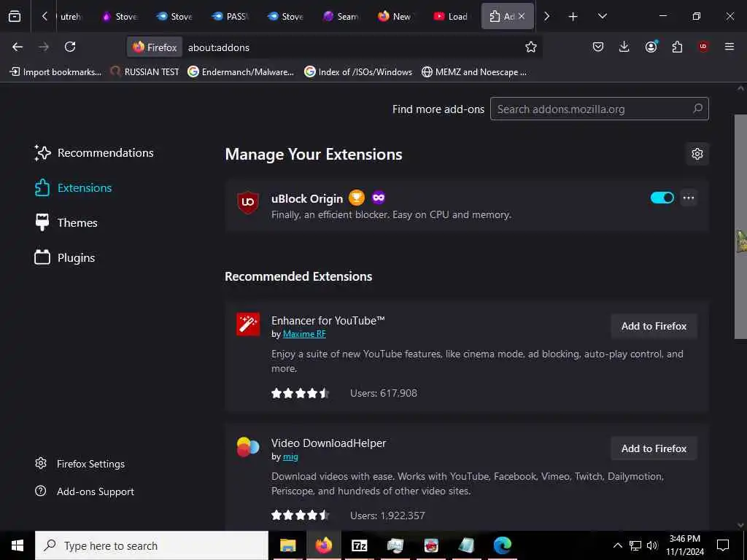Switch to the New tab
747x560 pixels.
pyautogui.click(x=396, y=17)
